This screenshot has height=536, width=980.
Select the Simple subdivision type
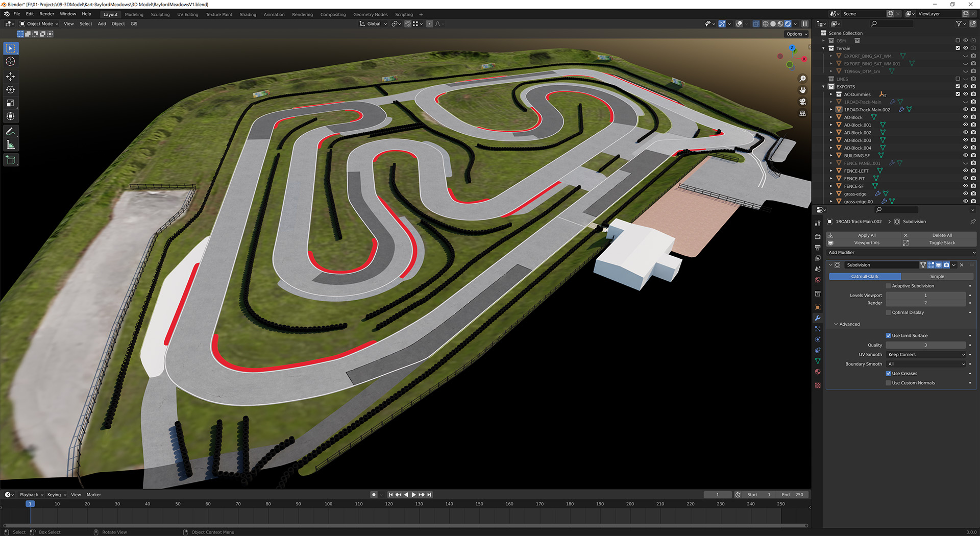tap(937, 277)
